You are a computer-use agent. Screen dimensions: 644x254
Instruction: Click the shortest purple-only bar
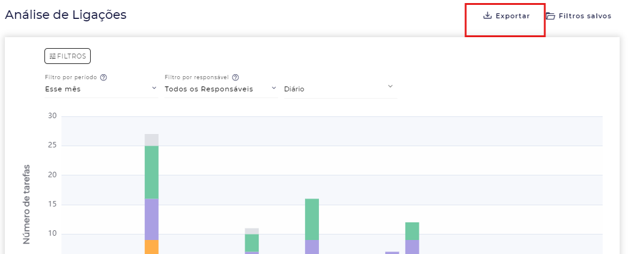[392, 252]
